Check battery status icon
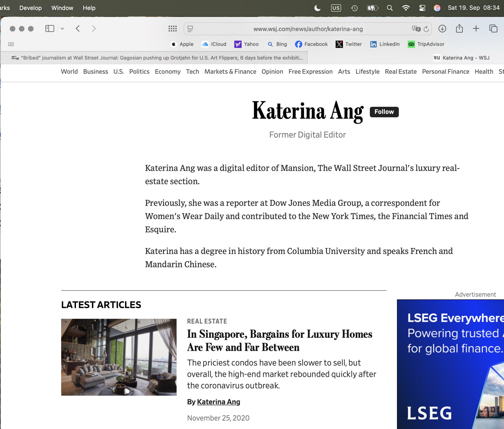 tap(373, 8)
